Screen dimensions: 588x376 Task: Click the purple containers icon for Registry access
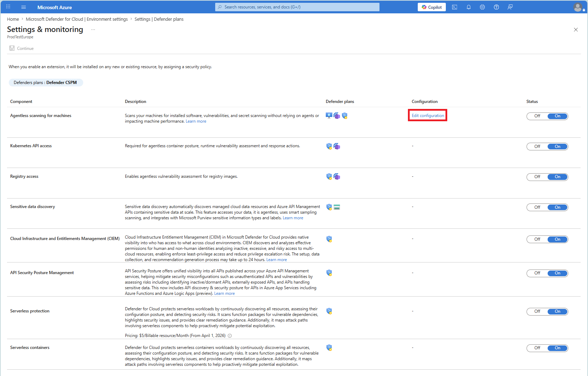(x=337, y=176)
